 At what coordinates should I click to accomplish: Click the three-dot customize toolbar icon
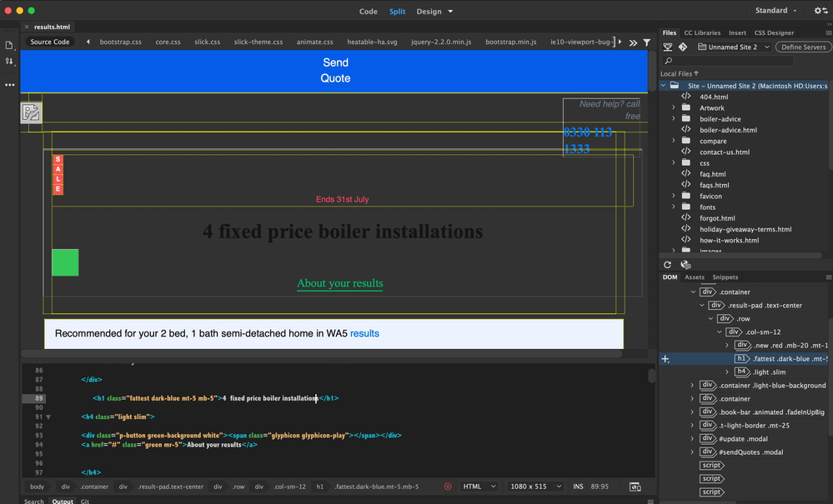pyautogui.click(x=10, y=85)
